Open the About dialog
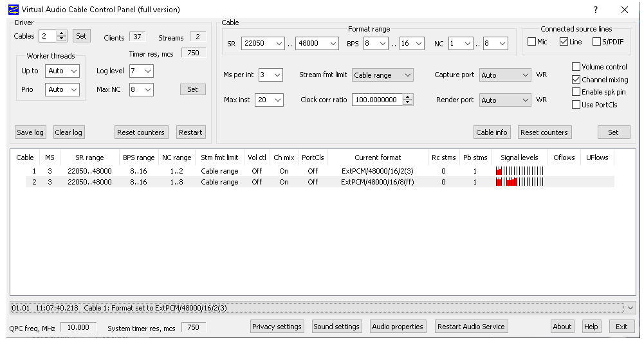 click(562, 327)
